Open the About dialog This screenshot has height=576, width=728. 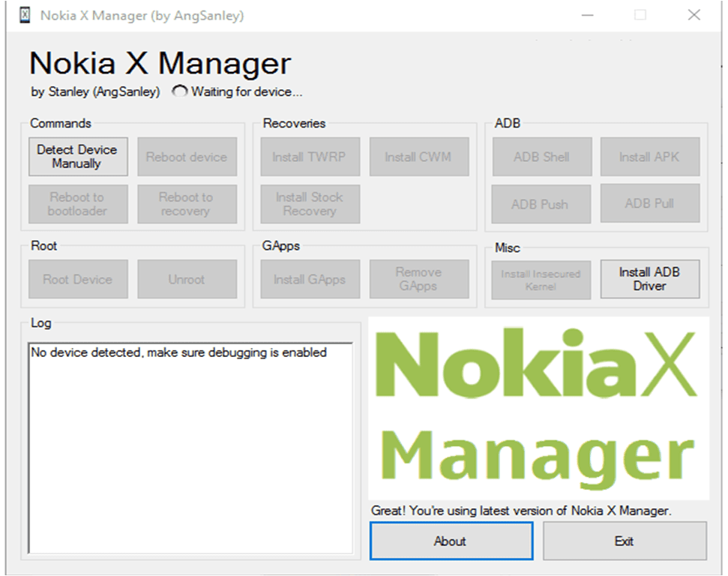[x=451, y=541]
